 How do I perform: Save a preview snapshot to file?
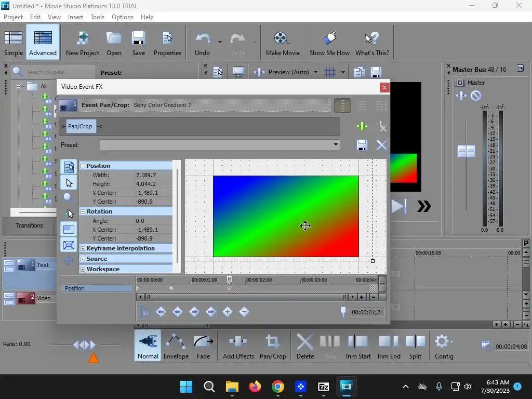(376, 72)
